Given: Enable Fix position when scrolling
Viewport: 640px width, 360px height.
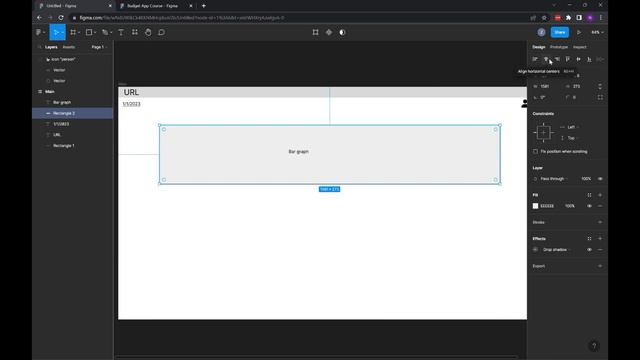Looking at the screenshot, I should click(536, 151).
